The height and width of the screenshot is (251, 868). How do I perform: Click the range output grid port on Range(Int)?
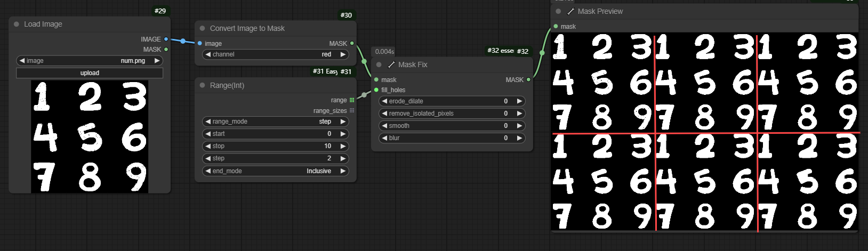click(x=352, y=100)
